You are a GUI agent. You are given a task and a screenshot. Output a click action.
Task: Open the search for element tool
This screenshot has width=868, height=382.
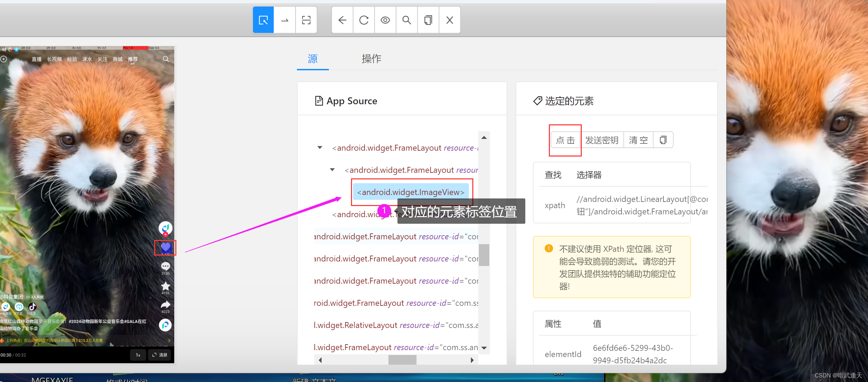coord(407,20)
